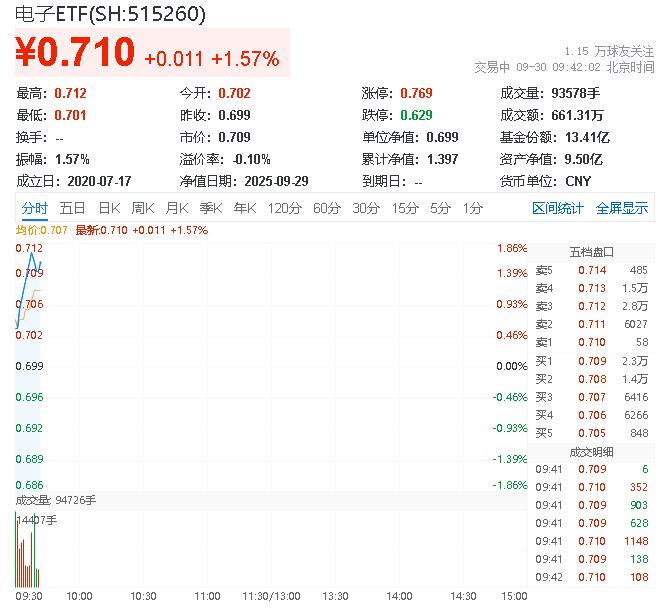Select the 15分 interval tab

point(405,208)
